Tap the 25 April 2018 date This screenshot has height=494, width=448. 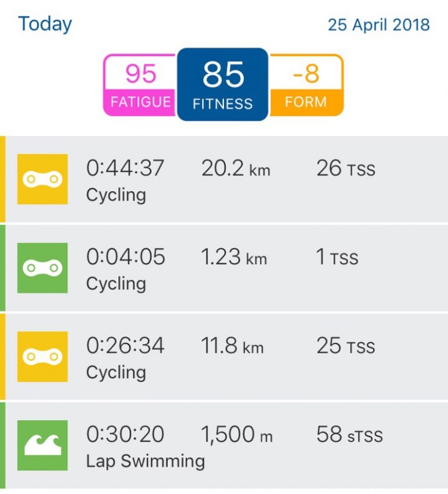click(x=379, y=25)
